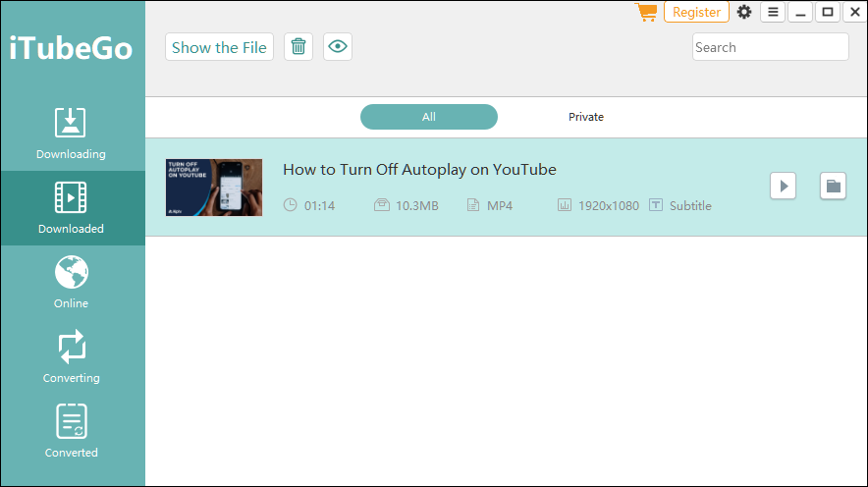
Task: Open the Downloading section
Action: pyautogui.click(x=71, y=134)
